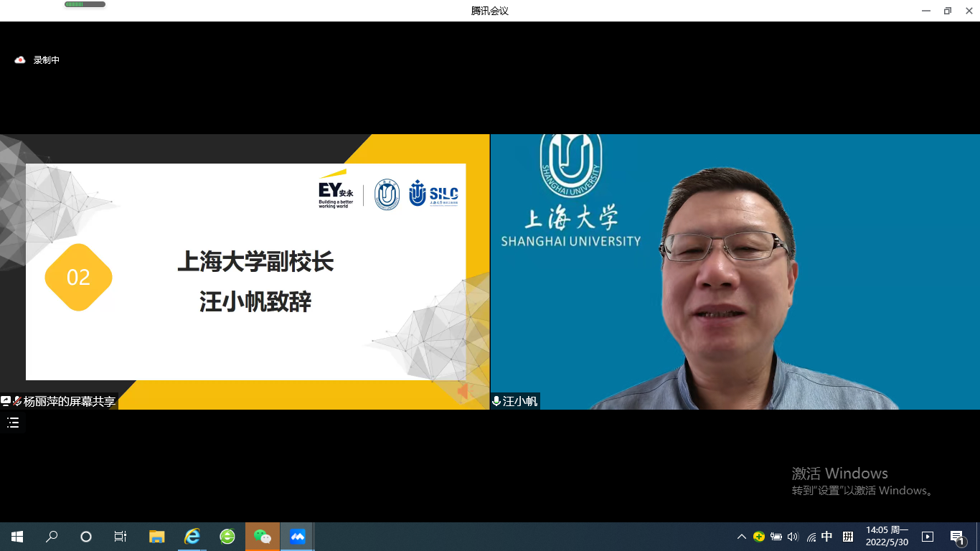Viewport: 980px width, 551px height.
Task: Launch Internet Explorer from taskbar
Action: pos(192,537)
